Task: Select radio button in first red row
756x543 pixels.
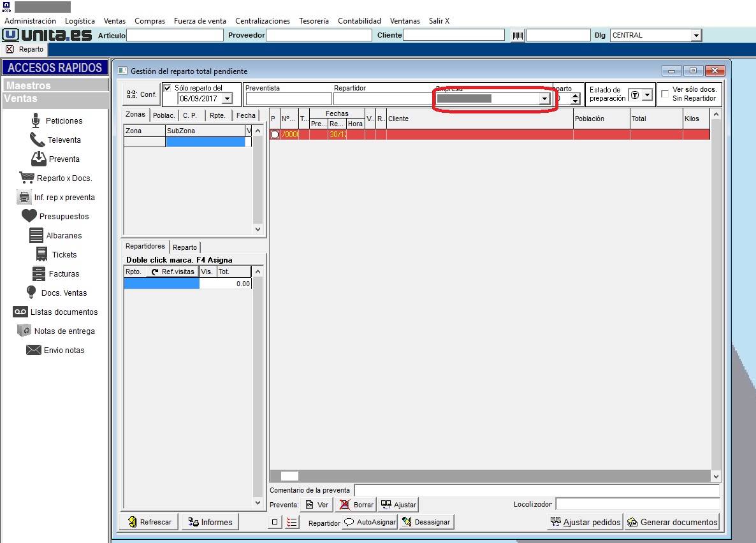Action: pyautogui.click(x=275, y=134)
